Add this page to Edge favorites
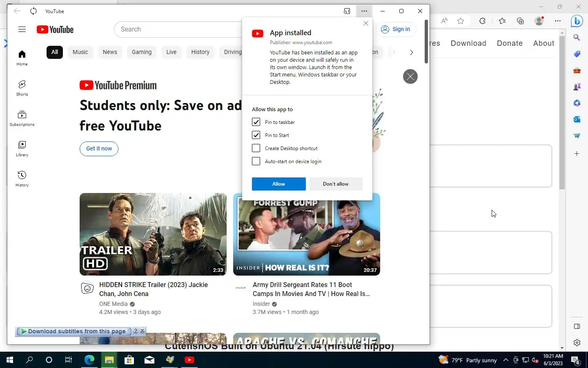This screenshot has width=588, height=368. pyautogui.click(x=461, y=21)
